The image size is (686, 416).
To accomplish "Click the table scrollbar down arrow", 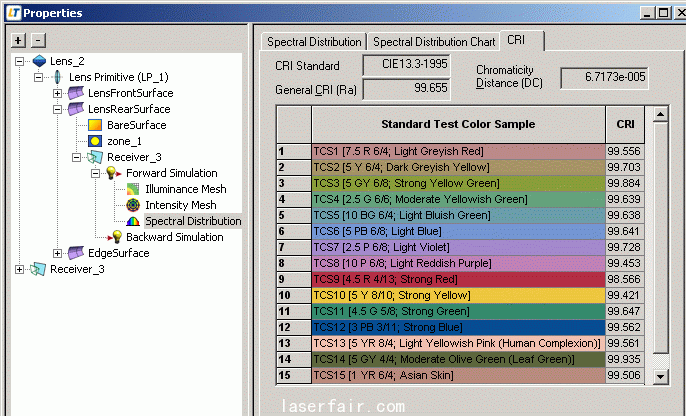I will click(x=660, y=376).
